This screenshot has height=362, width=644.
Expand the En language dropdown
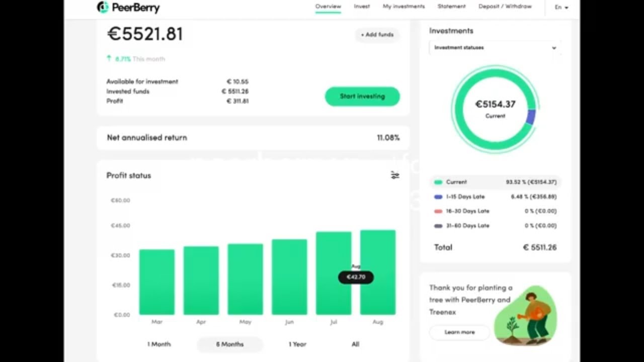click(561, 7)
